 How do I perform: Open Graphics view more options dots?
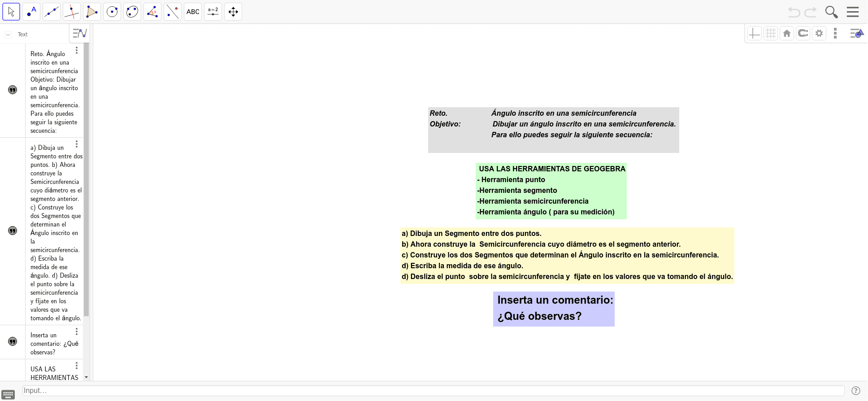pyautogui.click(x=835, y=33)
